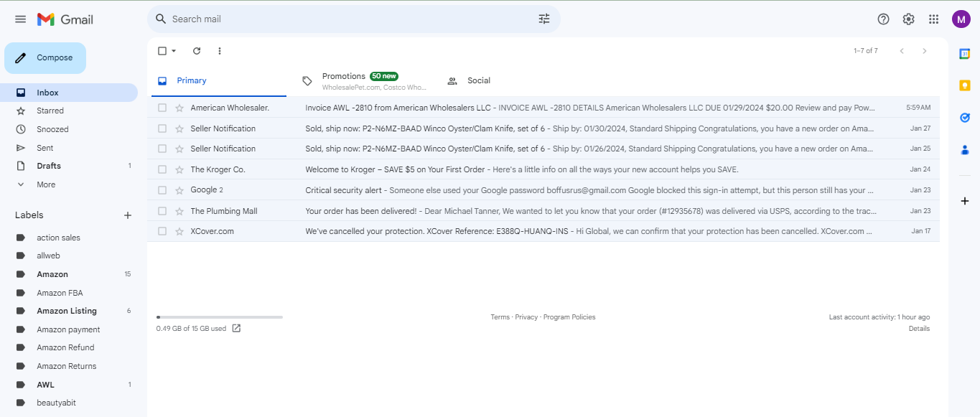Open storage management external link icon

point(236,329)
